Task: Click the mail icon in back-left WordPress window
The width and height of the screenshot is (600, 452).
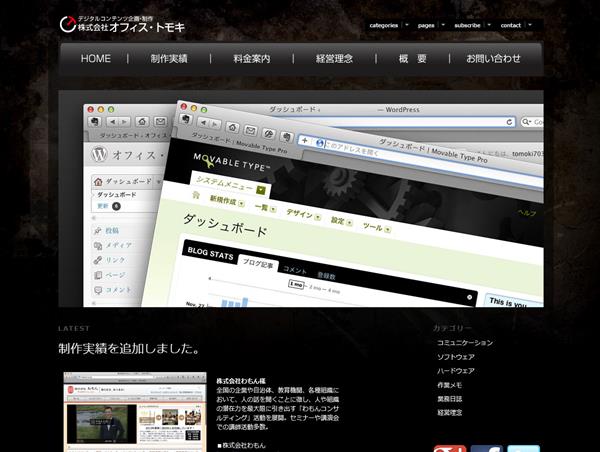Action: [x=160, y=122]
